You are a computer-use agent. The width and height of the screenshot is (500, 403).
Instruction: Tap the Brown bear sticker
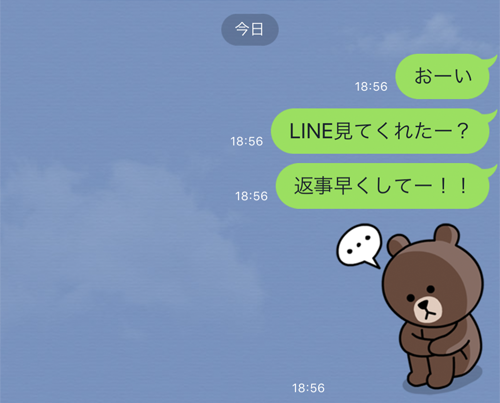[410, 306]
